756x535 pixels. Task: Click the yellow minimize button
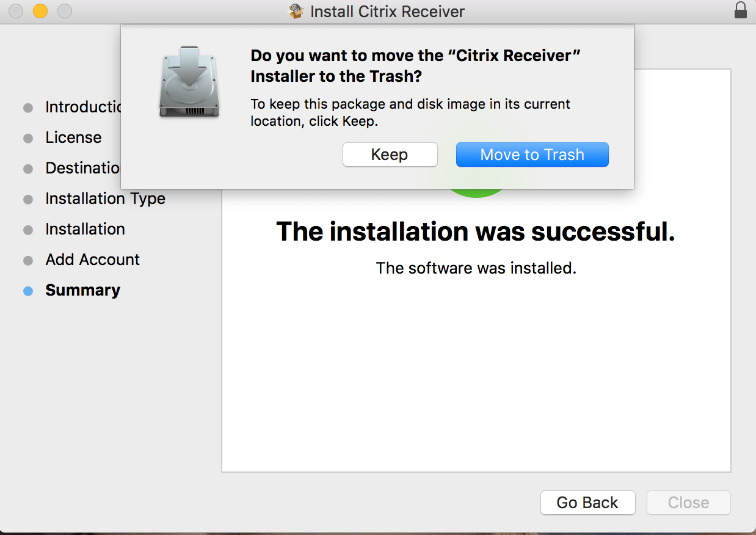click(40, 10)
